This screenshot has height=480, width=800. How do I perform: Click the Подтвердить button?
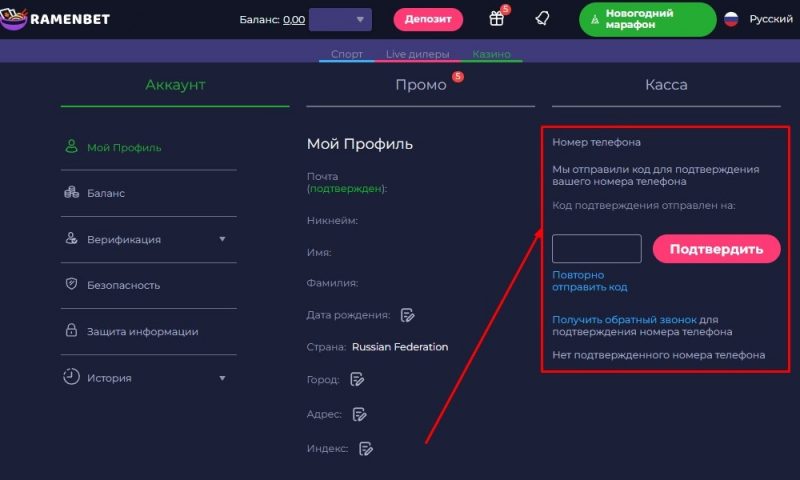[716, 249]
